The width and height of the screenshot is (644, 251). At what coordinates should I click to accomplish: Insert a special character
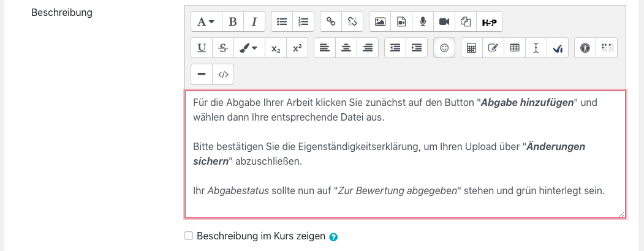493,48
